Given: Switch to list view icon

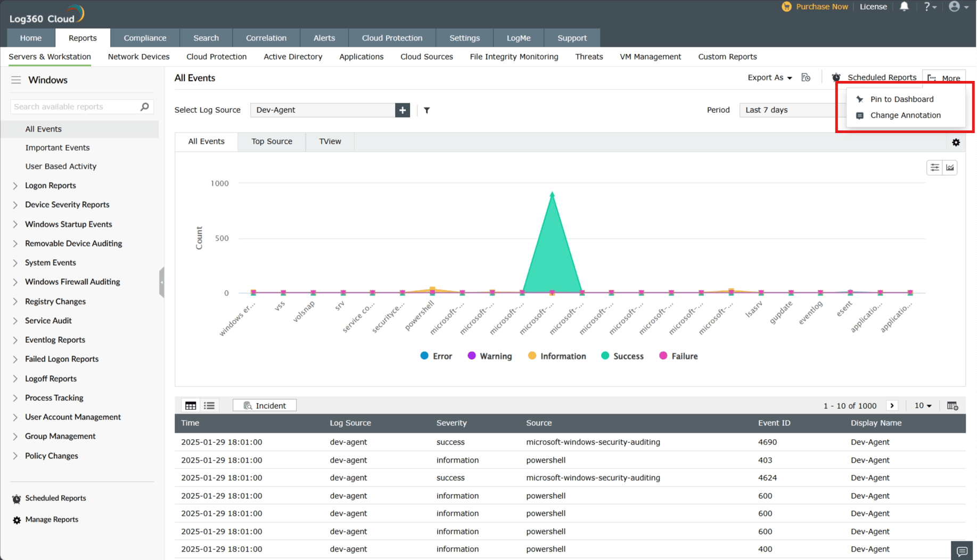Looking at the screenshot, I should [209, 406].
